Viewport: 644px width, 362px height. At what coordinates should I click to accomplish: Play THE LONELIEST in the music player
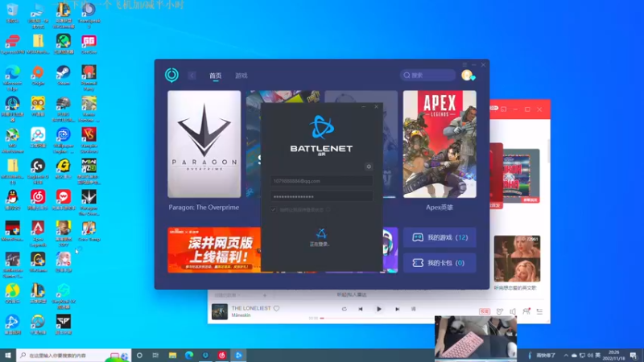pos(378,309)
